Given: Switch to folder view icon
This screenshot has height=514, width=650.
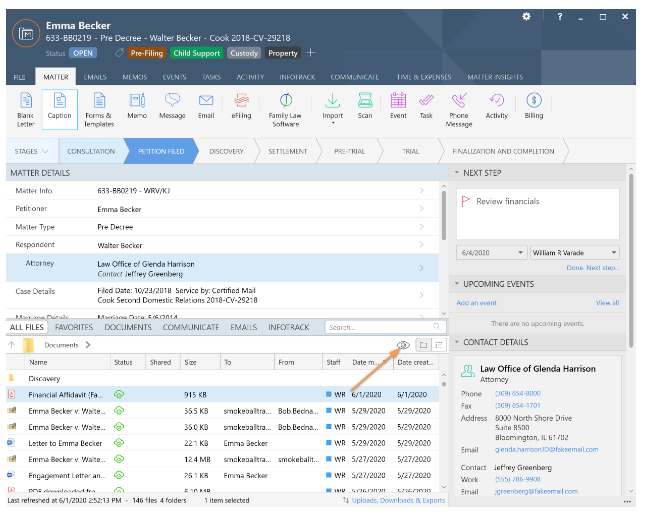Looking at the screenshot, I should [423, 345].
